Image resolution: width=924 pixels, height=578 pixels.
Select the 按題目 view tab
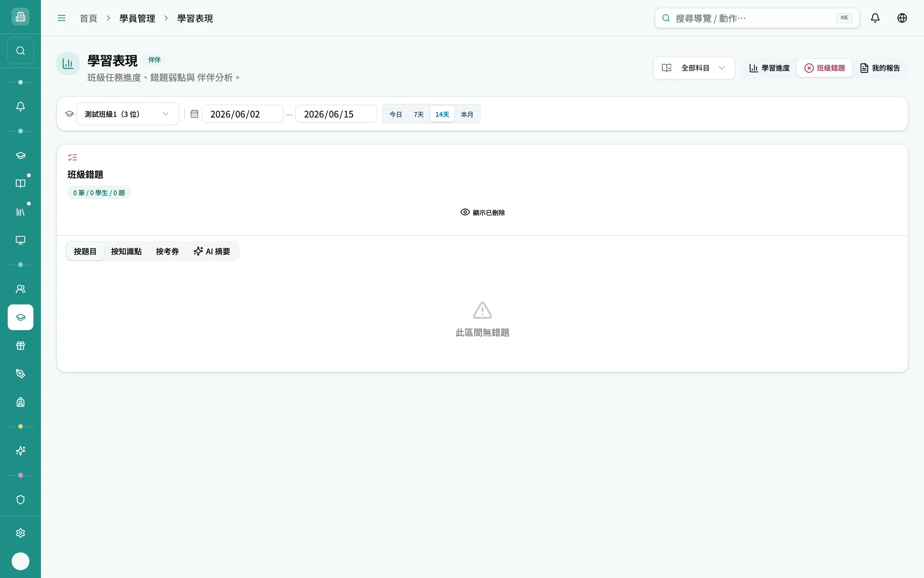coord(85,251)
